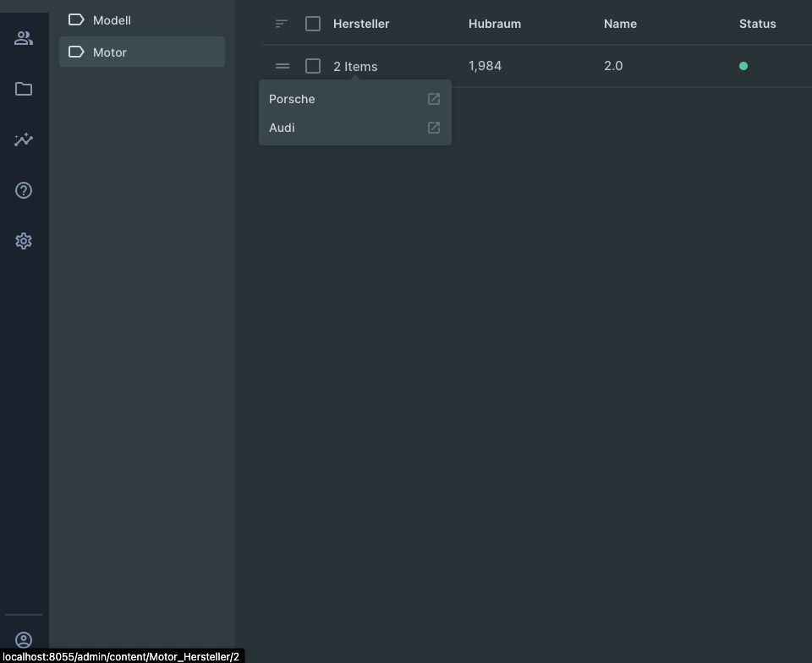Click the sort icon in the table header
Screen dimensions: 812x663
coord(280,24)
